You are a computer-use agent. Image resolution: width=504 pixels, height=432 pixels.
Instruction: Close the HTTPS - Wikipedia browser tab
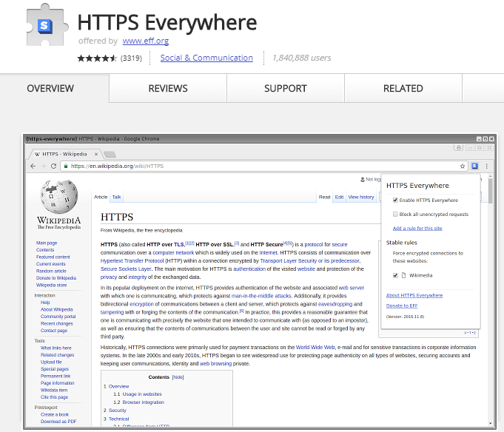pyautogui.click(x=96, y=154)
